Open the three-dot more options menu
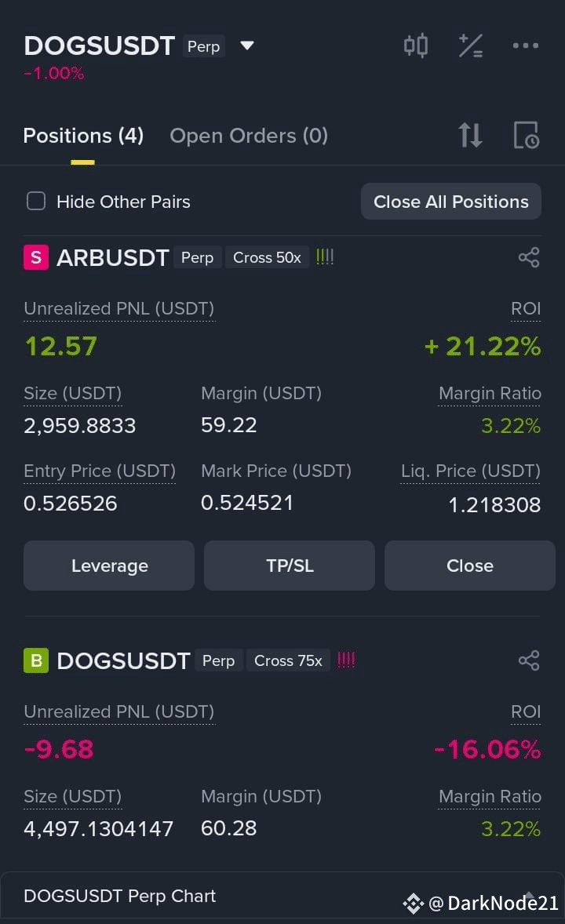This screenshot has height=924, width=565. tap(526, 45)
